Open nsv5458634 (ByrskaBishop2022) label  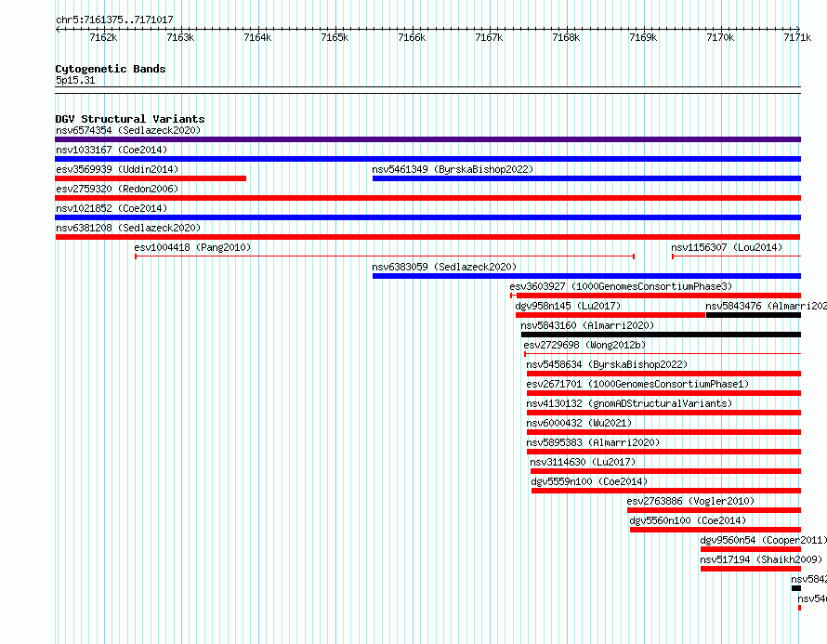point(607,364)
